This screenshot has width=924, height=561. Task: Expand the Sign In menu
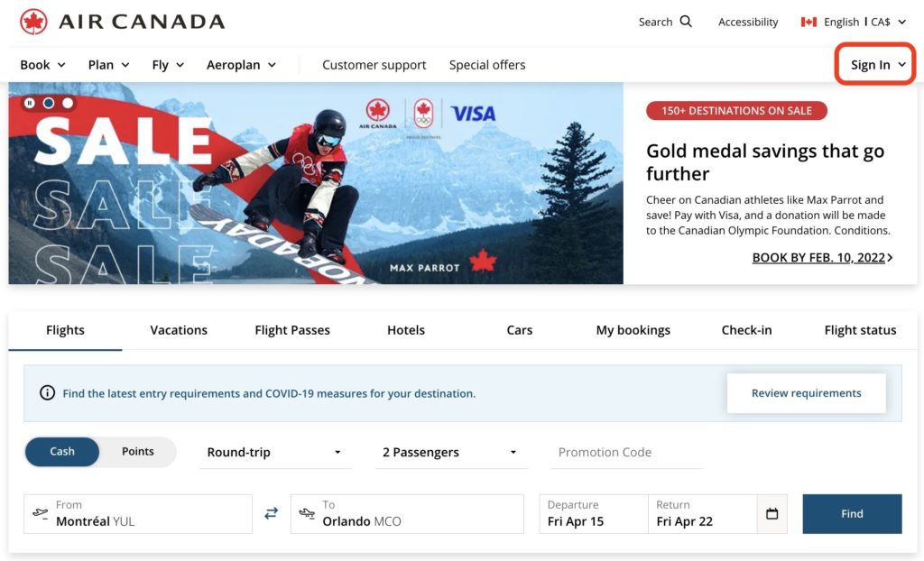click(877, 65)
